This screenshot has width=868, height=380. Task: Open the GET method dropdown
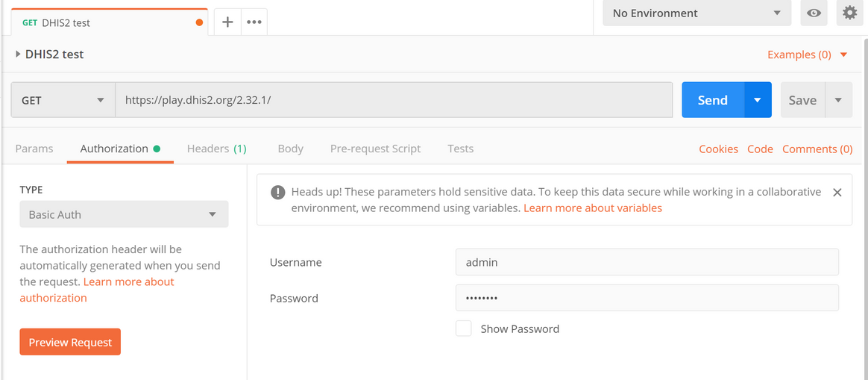click(x=63, y=100)
